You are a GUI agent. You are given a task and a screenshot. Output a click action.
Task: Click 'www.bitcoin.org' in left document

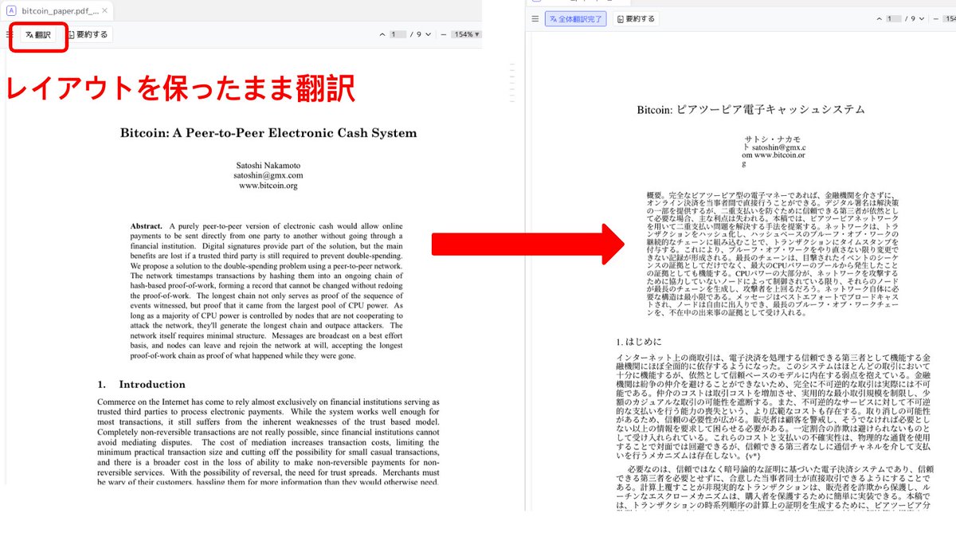[268, 185]
